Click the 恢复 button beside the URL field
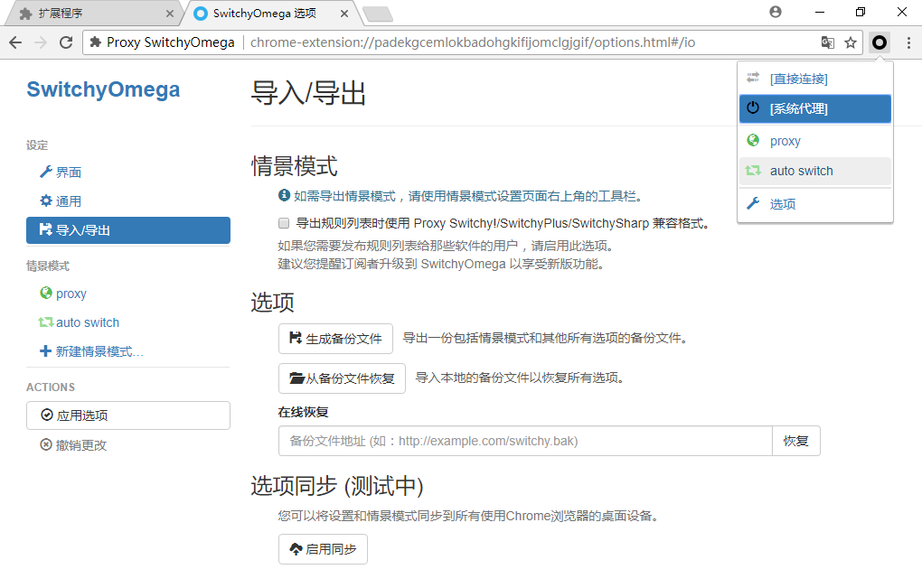Image resolution: width=922 pixels, height=588 pixels. tap(796, 441)
